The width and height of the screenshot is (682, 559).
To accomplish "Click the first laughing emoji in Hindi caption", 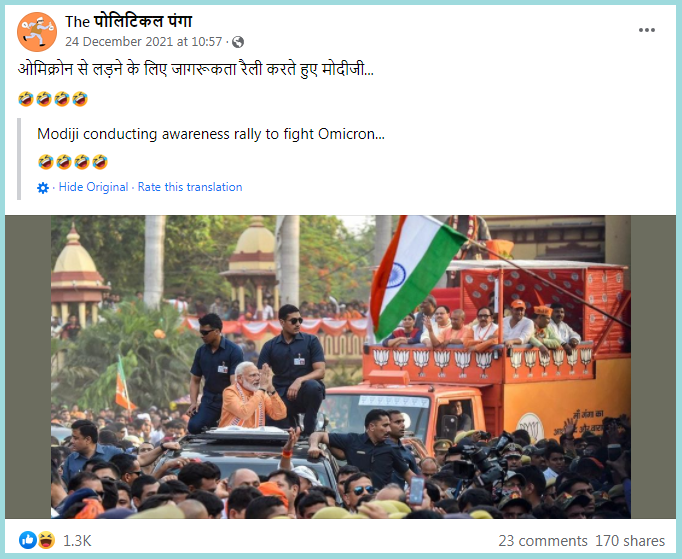I will [26, 99].
